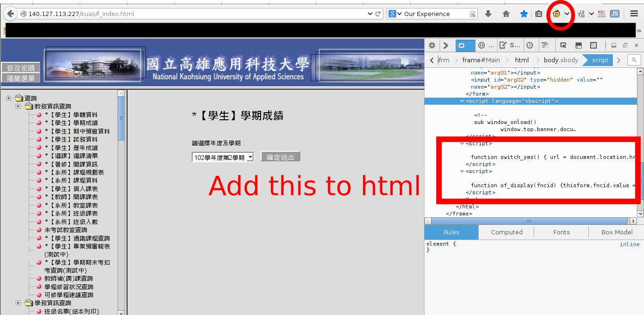This screenshot has height=315, width=644.
Task: Switch to the Box Model tab
Action: point(617,232)
